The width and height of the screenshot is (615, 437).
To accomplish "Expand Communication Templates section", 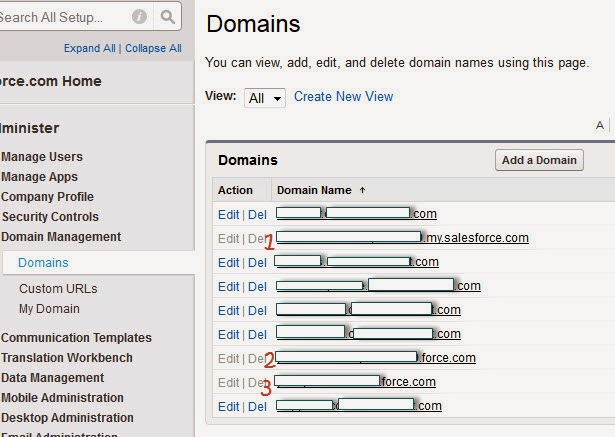I will pyautogui.click(x=76, y=338).
